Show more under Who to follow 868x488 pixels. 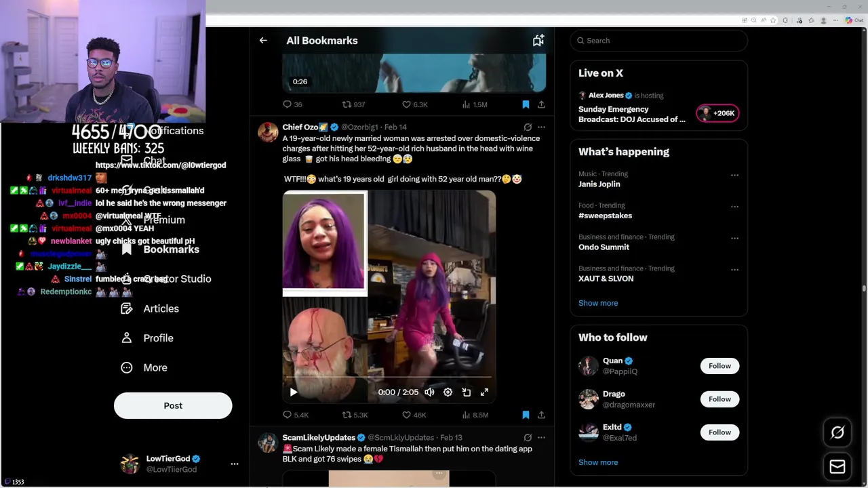(598, 462)
